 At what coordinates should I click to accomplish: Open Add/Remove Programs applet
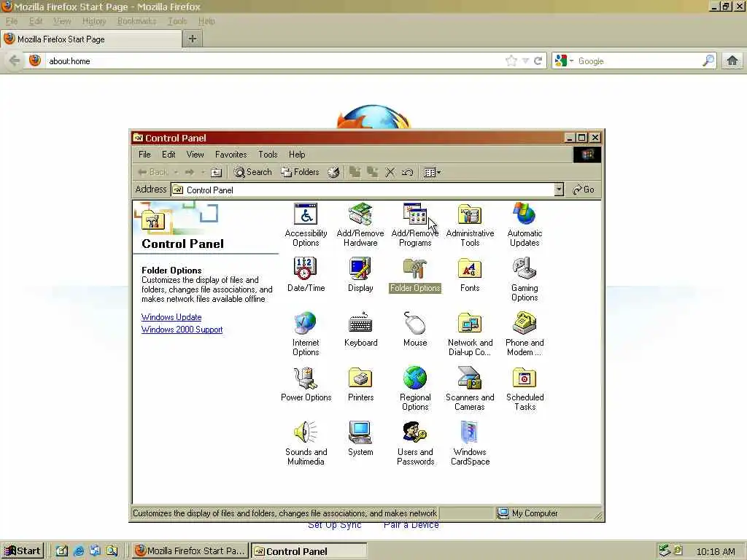coord(415,225)
